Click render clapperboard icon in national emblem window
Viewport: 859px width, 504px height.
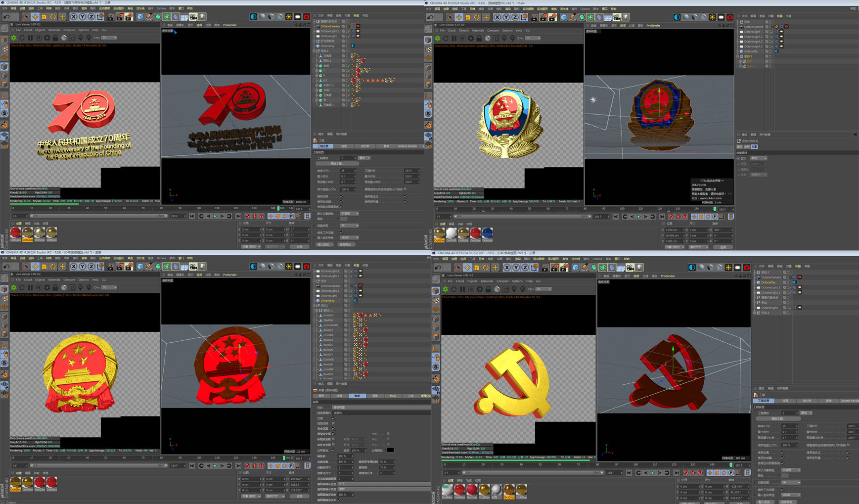110,267
